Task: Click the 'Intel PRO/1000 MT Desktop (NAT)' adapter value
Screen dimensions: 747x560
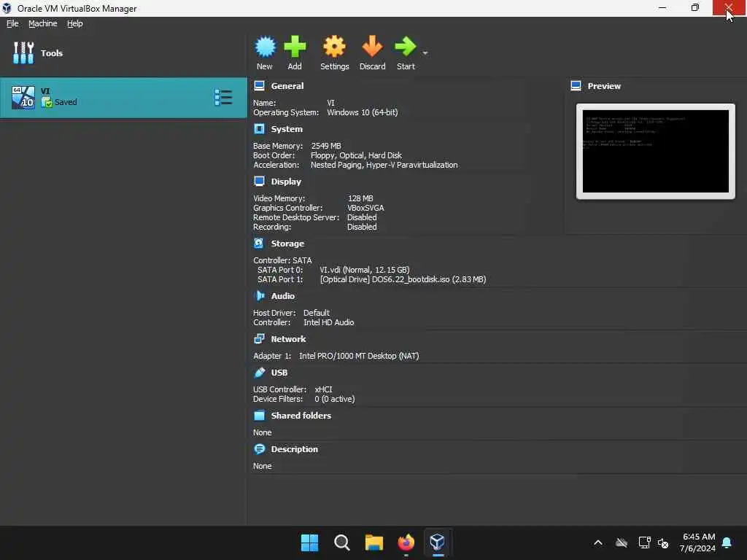Action: pos(359,356)
